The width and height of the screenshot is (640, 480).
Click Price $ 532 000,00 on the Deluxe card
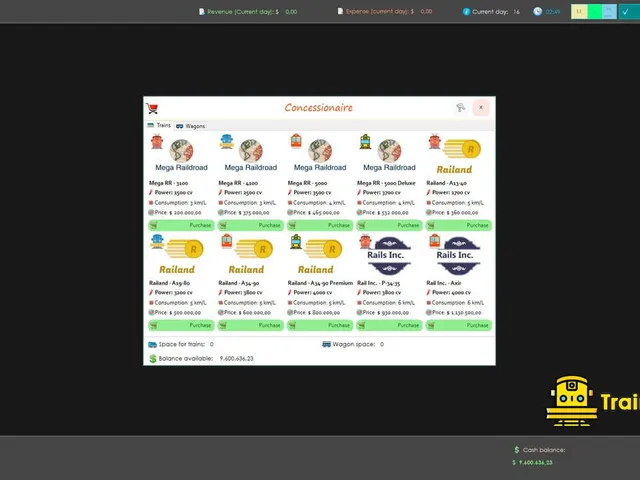click(x=385, y=212)
